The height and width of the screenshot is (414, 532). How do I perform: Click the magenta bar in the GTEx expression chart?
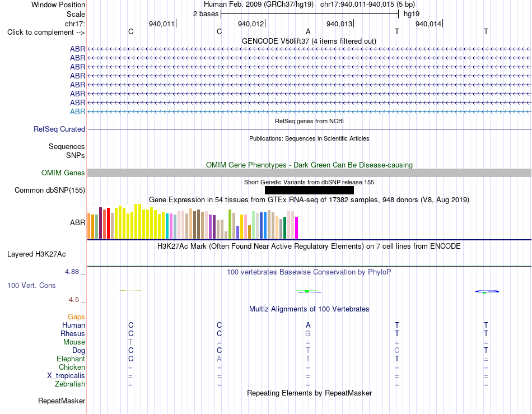point(297,227)
